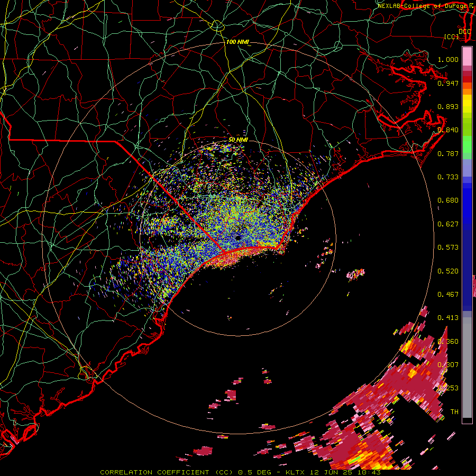The image size is (476, 476).
Task: Select the 0.787 scale value
Action: point(448,153)
